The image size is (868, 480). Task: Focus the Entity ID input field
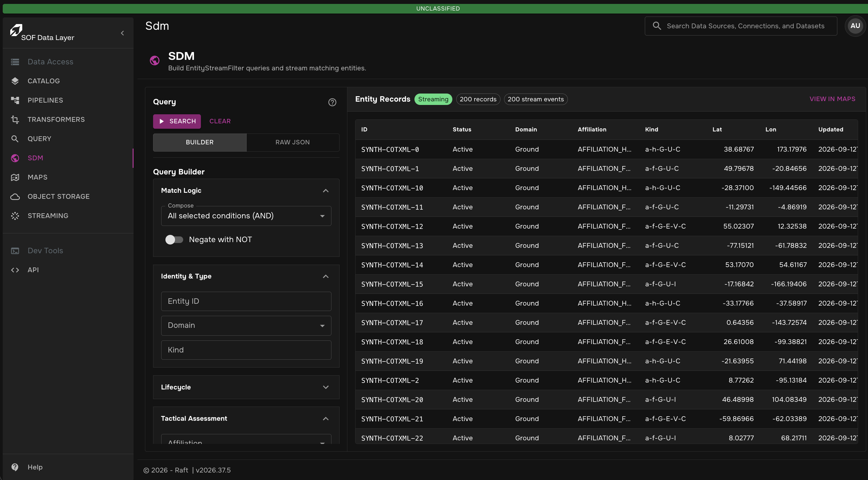point(246,301)
